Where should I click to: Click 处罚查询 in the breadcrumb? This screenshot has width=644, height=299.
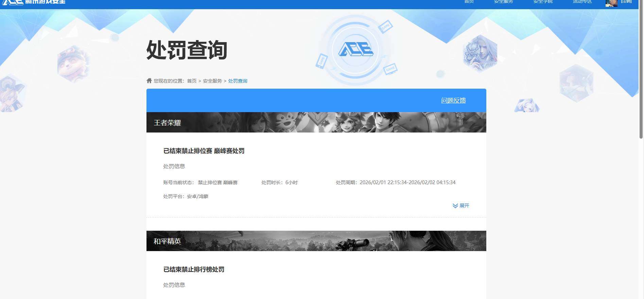coord(238,81)
